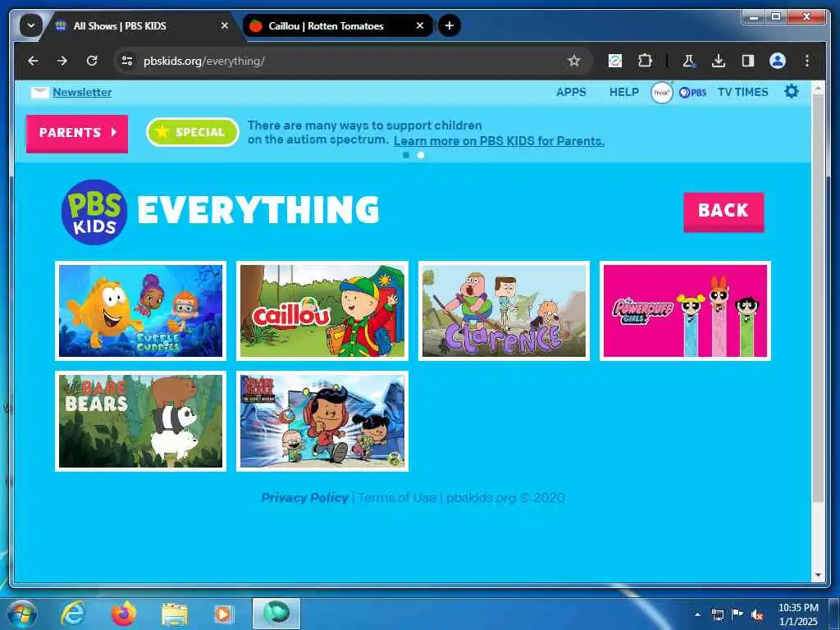Click the page scrollbar up arrow
840x630 pixels.
(x=818, y=86)
